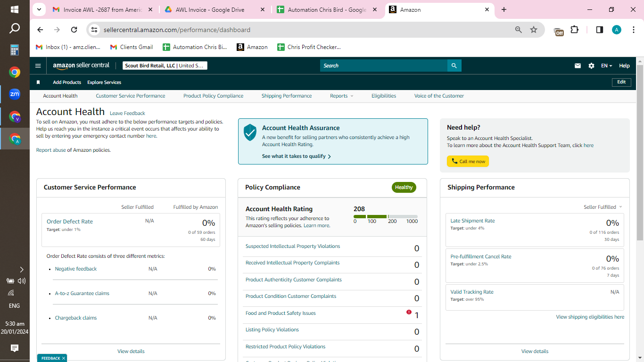Viewport: 644px width, 362px height.
Task: Open the Chargeback claims link
Action: tap(76, 318)
